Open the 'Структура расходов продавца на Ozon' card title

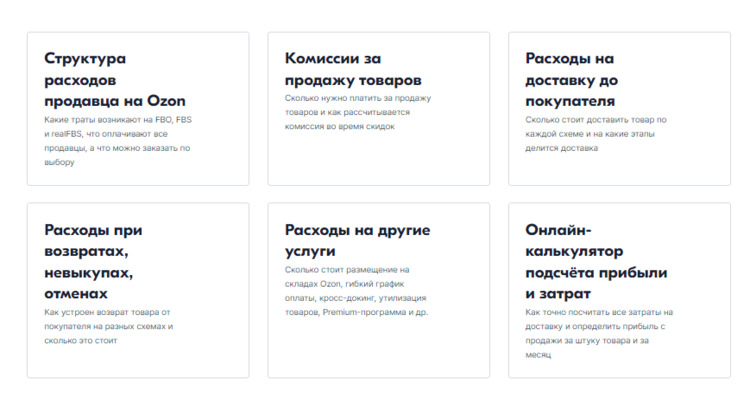click(x=115, y=80)
